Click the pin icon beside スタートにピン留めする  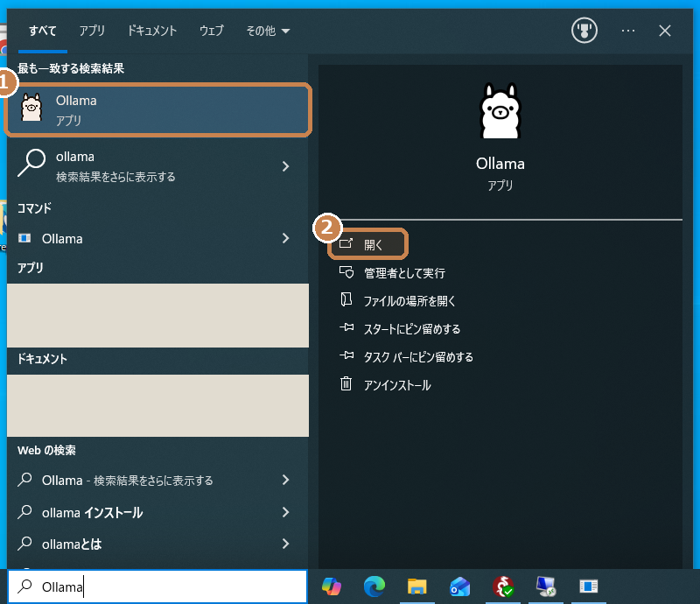click(346, 327)
